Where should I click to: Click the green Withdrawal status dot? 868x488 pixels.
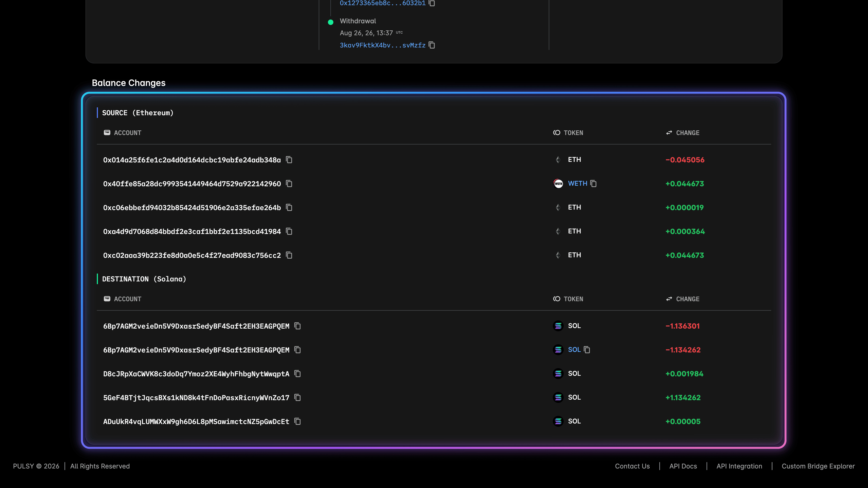(x=331, y=22)
